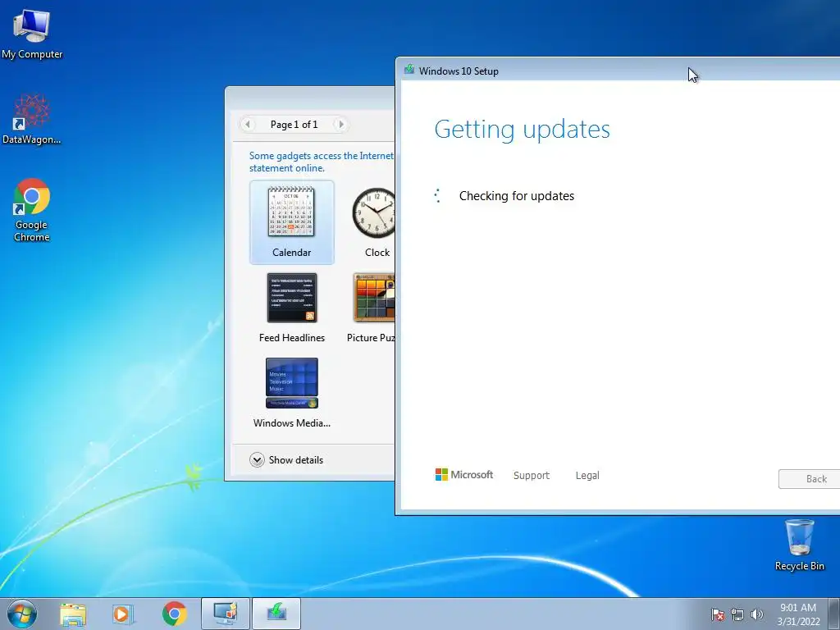Open the My Computer desktop icon
840x630 pixels.
(x=32, y=33)
